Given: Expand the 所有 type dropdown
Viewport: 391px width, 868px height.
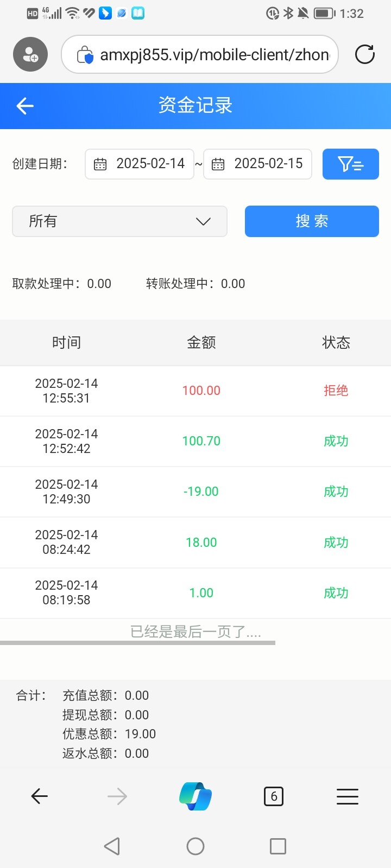Looking at the screenshot, I should click(x=119, y=221).
